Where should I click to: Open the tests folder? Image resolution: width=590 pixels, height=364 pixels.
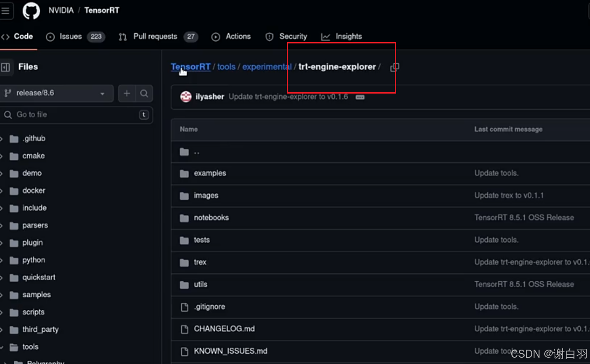pos(201,240)
